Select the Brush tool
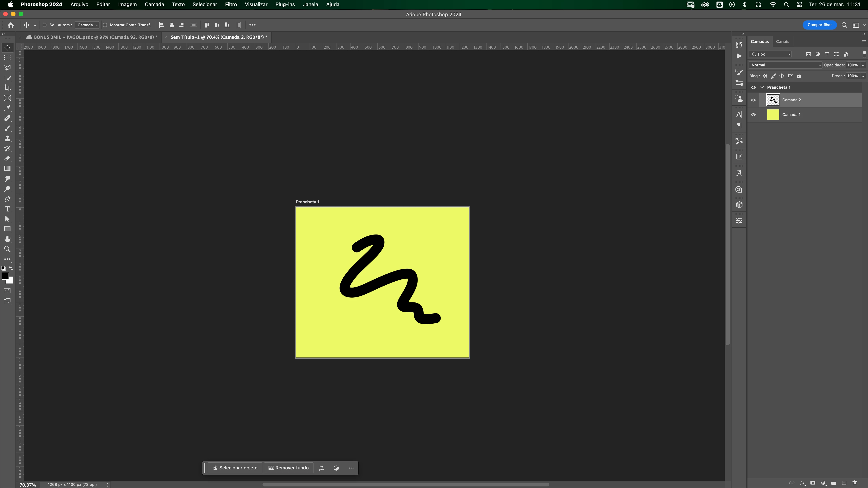 (7, 128)
